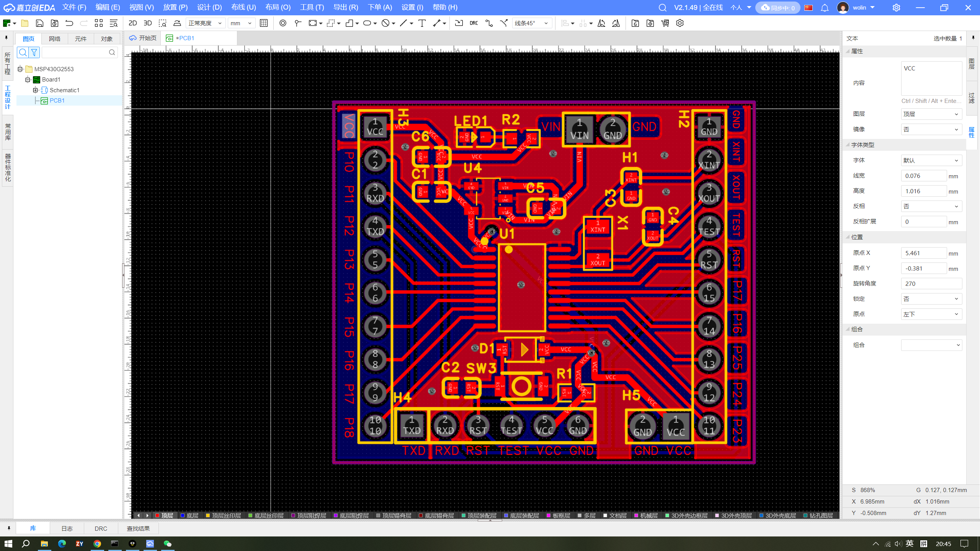Run the DRC check from the toolbar
980x551 pixels.
(x=474, y=23)
